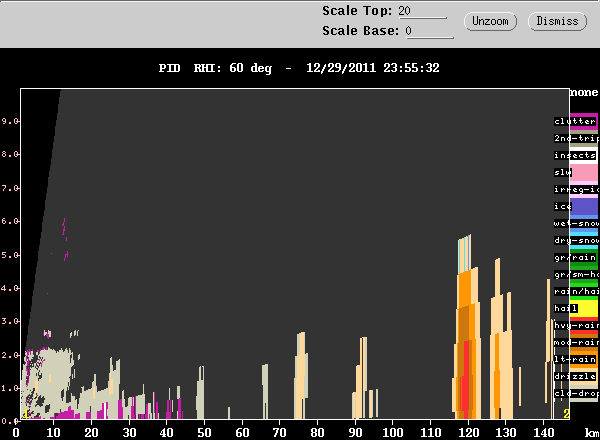Click the 'dry-snow' legend label
Image resolution: width=600 pixels, height=440 pixels.
(576, 240)
